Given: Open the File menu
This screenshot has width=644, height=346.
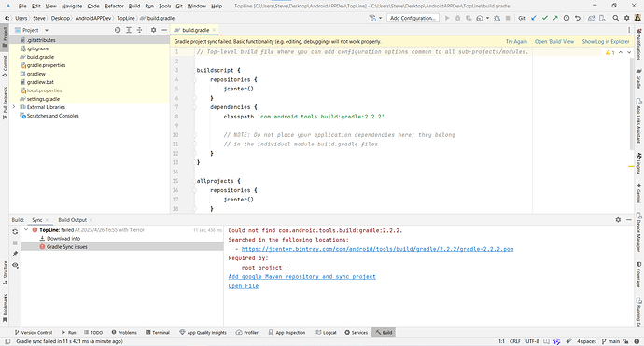Looking at the screenshot, I should coord(22,6).
